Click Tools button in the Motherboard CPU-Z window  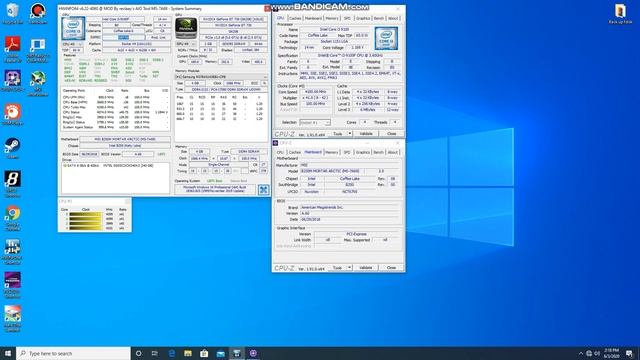pyautogui.click(x=337, y=267)
